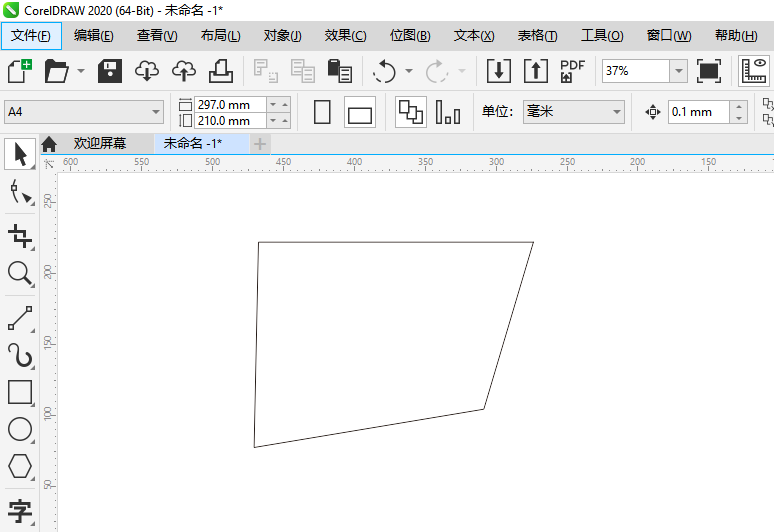
Task: Open the units 毫米 dropdown
Action: pos(615,113)
